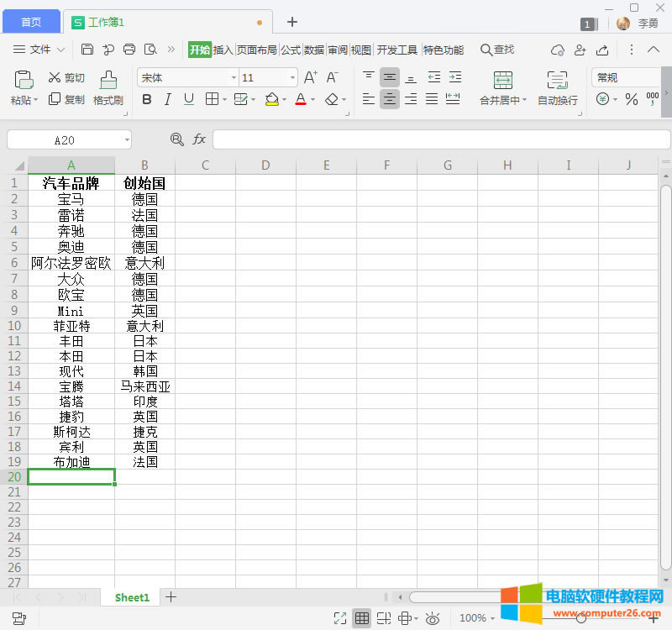Click the formula bar input field
This screenshot has height=630, width=672.
point(441,139)
